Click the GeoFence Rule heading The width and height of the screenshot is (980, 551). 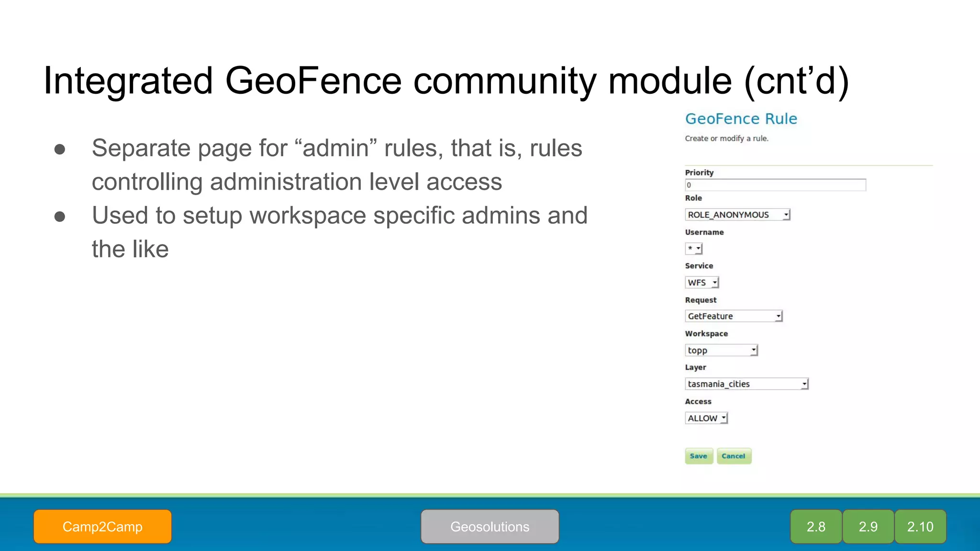[x=741, y=119]
